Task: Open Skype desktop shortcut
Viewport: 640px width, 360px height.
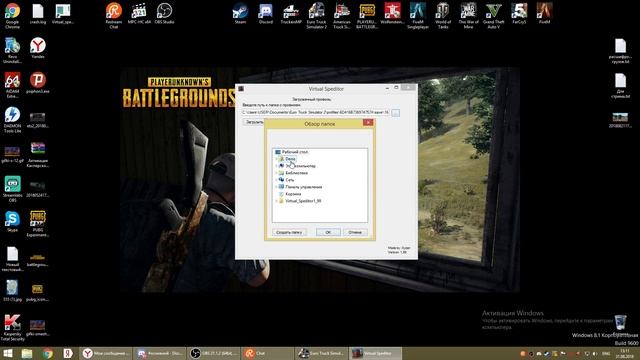Action: point(12,222)
